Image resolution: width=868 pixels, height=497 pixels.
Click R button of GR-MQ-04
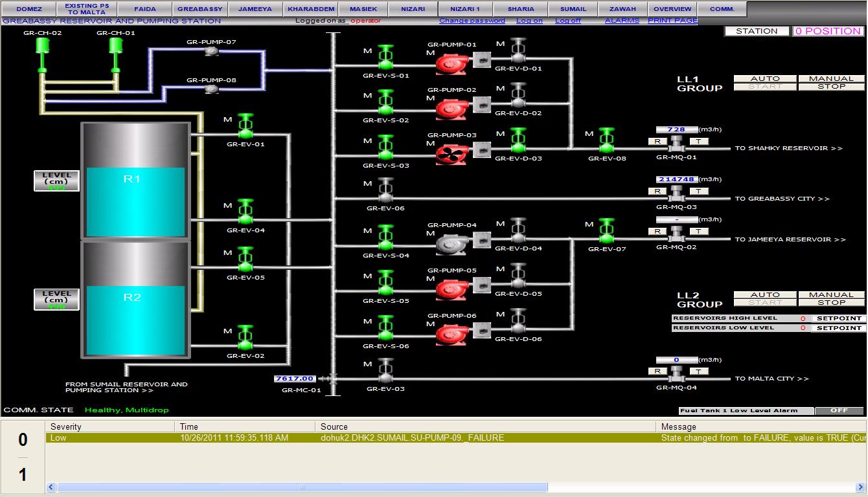657,371
